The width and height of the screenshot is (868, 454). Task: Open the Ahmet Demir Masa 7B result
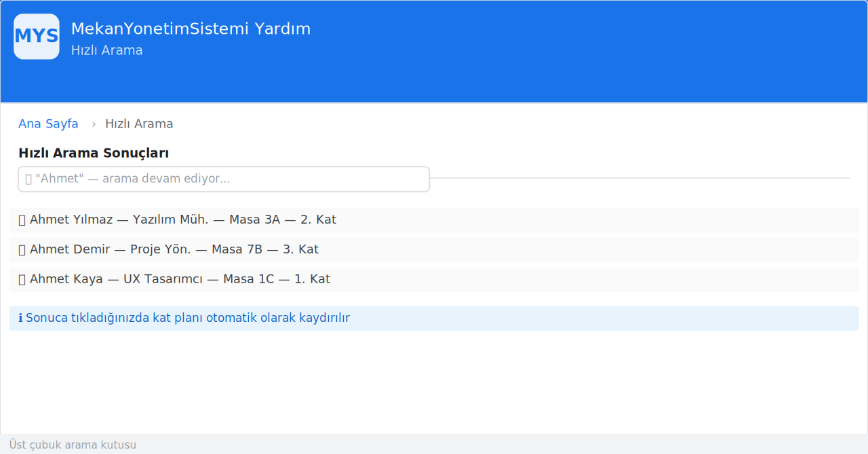click(x=434, y=250)
